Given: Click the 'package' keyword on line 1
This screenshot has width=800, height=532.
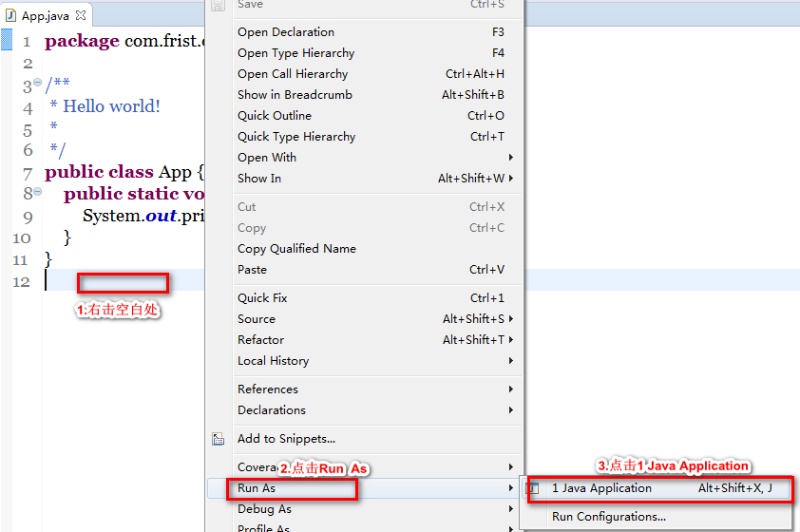Looking at the screenshot, I should [x=82, y=41].
